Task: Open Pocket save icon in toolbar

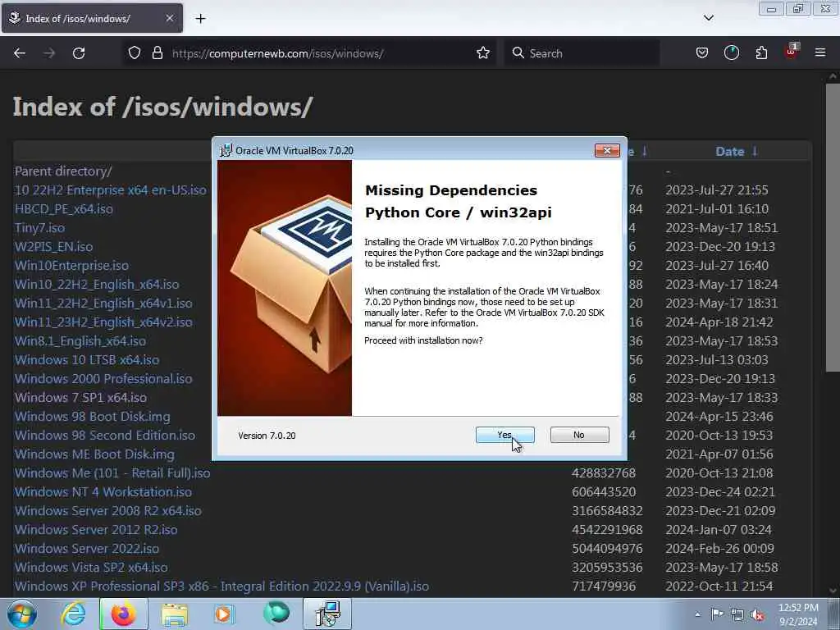Action: [x=702, y=53]
